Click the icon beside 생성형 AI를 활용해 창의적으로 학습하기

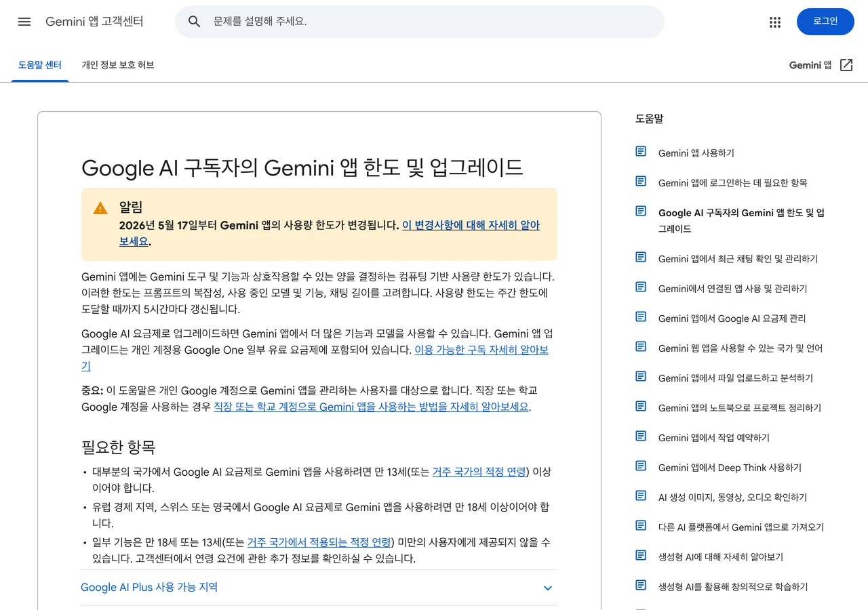point(641,586)
